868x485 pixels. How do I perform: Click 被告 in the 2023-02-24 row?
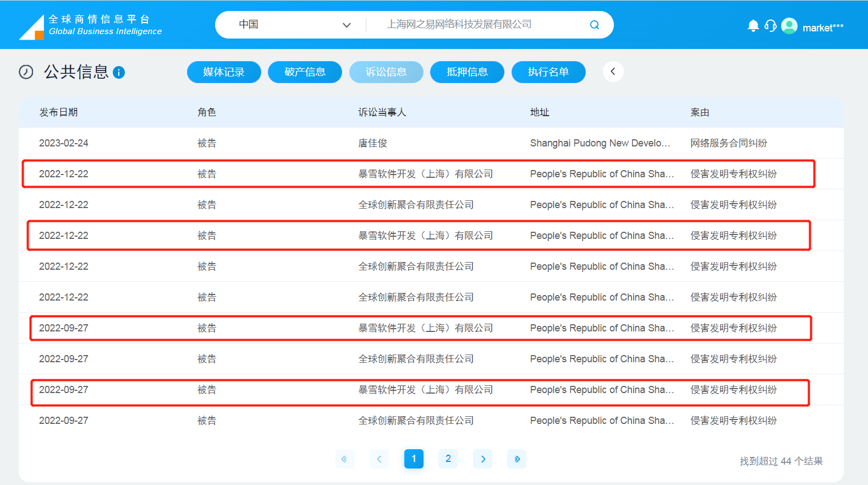207,143
